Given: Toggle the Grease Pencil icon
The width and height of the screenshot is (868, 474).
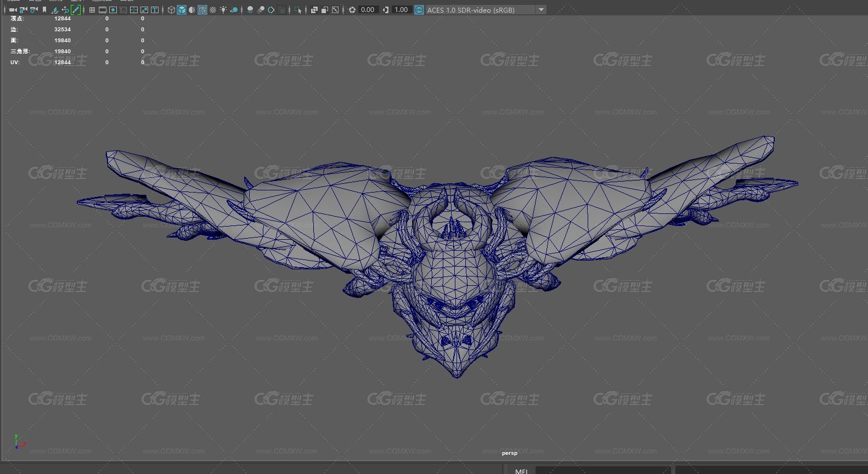Looking at the screenshot, I should pos(76,10).
